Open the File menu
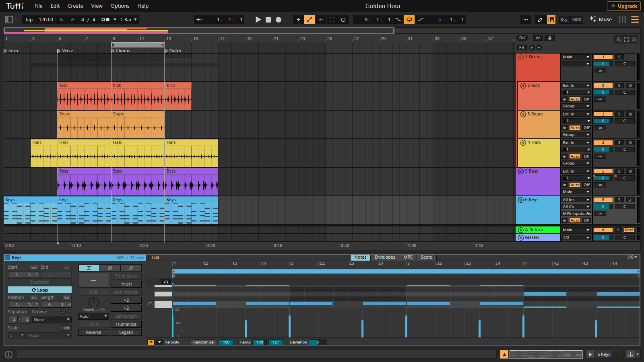 pyautogui.click(x=39, y=6)
